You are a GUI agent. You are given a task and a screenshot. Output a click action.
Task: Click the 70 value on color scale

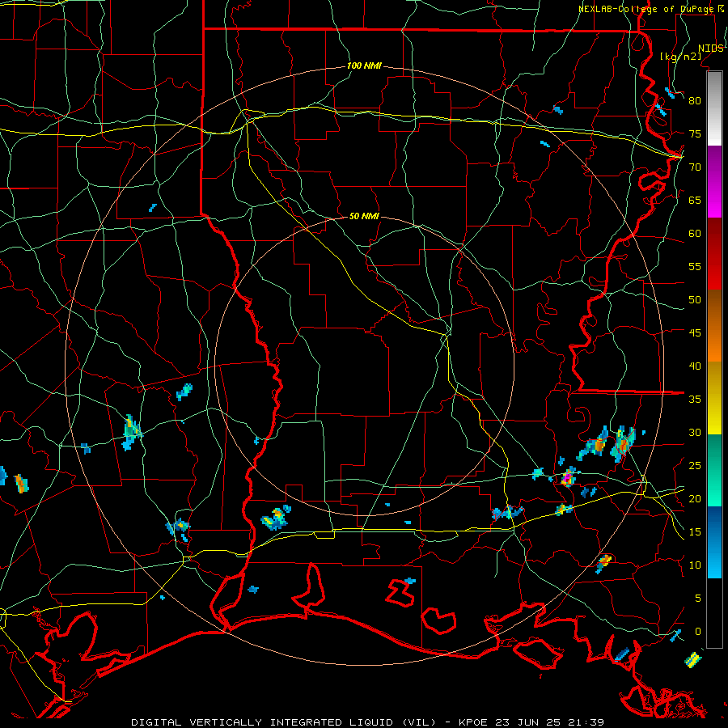tap(695, 167)
